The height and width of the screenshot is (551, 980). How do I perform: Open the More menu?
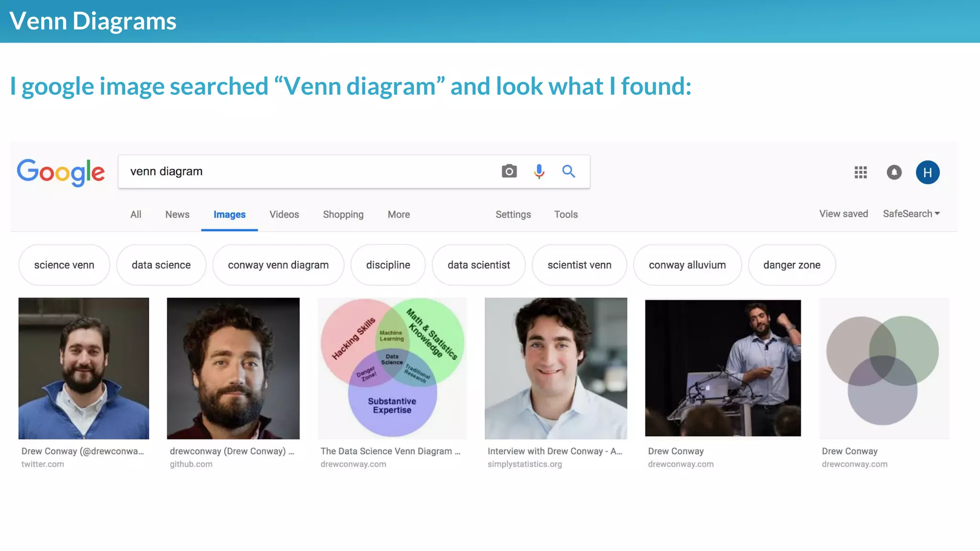coord(399,214)
